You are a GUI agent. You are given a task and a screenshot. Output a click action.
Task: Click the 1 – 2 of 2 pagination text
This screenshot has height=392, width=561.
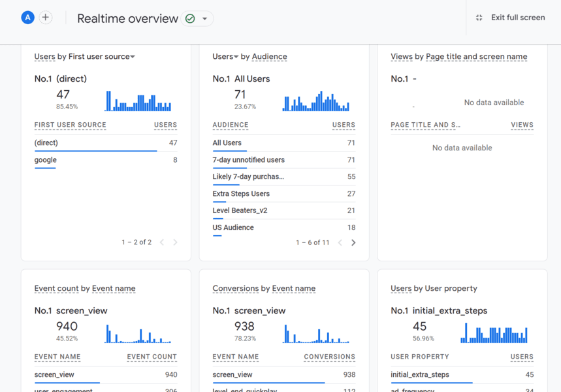click(x=136, y=242)
